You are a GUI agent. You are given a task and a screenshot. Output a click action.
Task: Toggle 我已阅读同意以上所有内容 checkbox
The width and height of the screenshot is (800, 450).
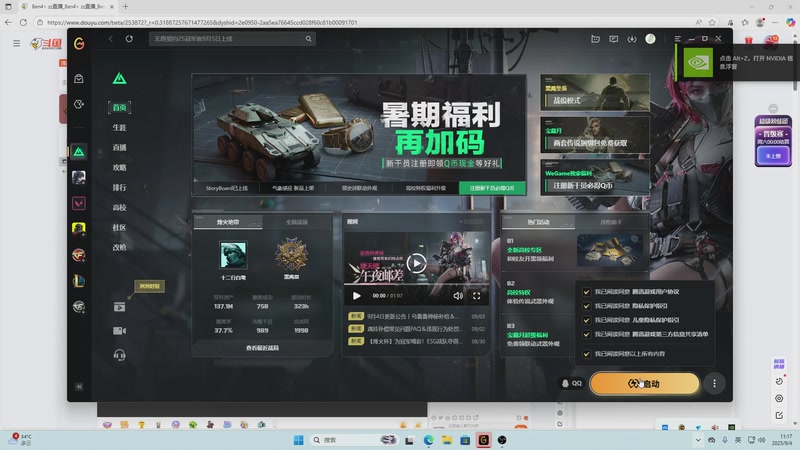pos(586,354)
